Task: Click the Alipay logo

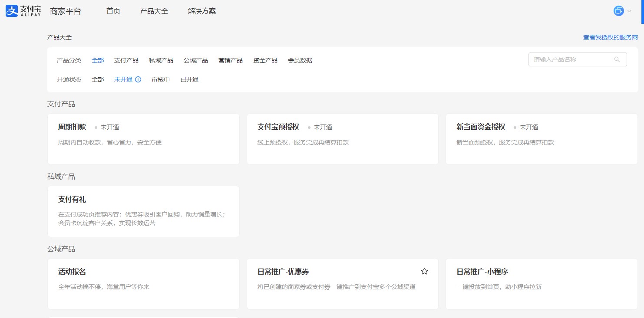Action: [23, 11]
